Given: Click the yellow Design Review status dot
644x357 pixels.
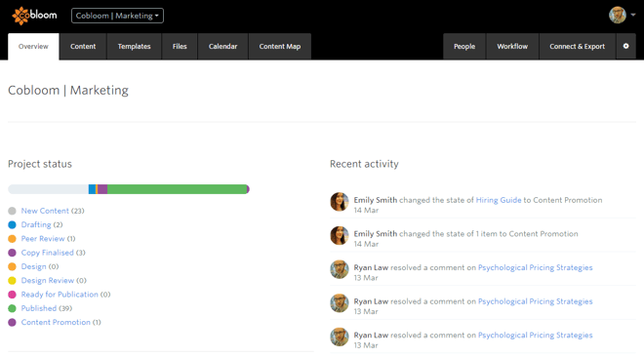Looking at the screenshot, I should coord(12,281).
